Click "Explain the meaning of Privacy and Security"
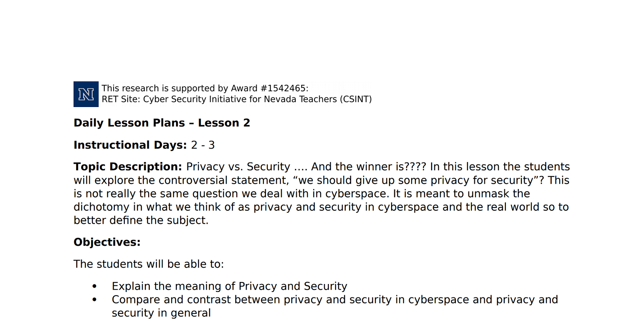Screen dimensions: 644x324 click(x=229, y=286)
